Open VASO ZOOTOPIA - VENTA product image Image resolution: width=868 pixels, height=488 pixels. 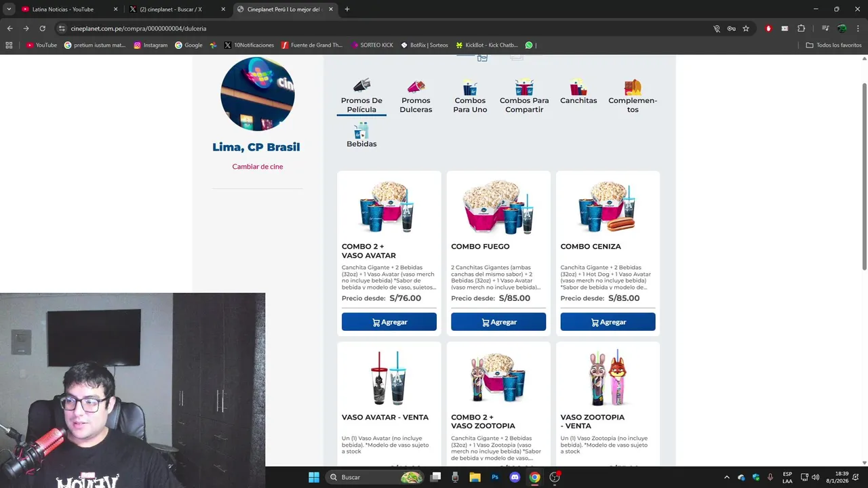[608, 377]
